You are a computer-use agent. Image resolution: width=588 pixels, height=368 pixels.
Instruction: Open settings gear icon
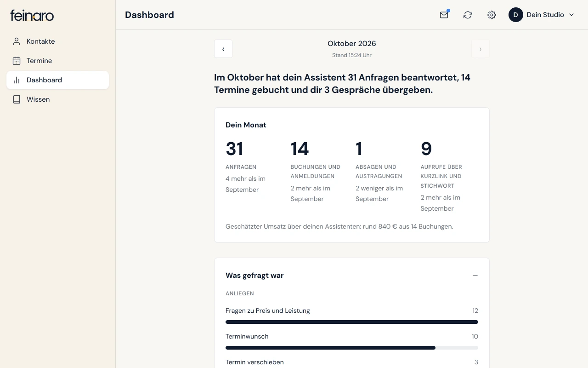click(492, 15)
